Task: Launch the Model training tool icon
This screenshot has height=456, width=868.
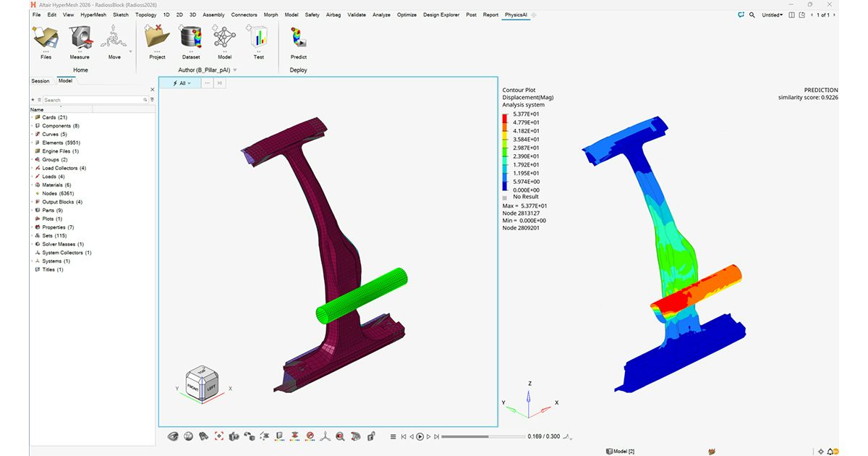Action: pyautogui.click(x=224, y=38)
